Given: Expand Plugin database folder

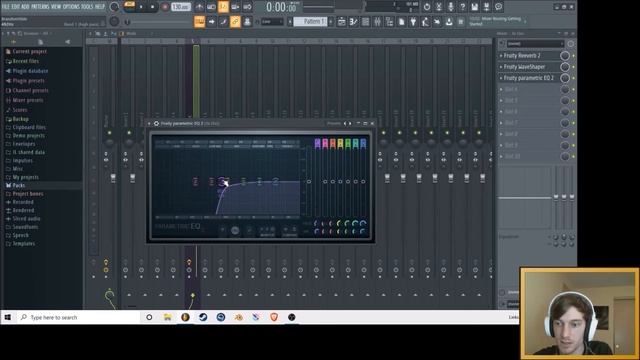Looking at the screenshot, I should [27, 71].
